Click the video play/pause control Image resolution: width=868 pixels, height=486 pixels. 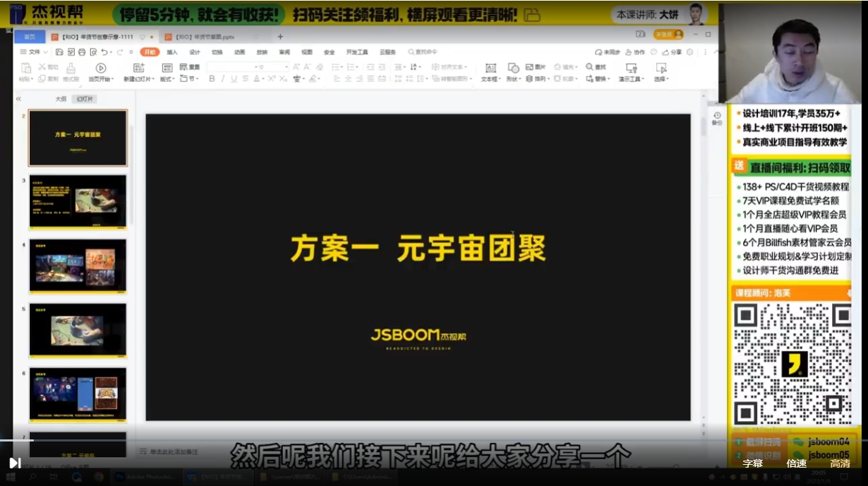click(14, 463)
